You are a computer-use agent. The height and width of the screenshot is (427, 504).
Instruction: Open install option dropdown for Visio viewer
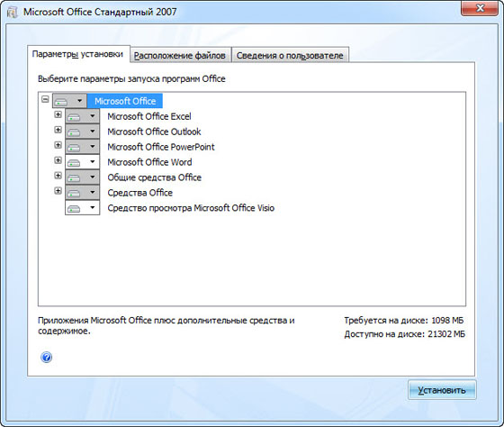(82, 208)
